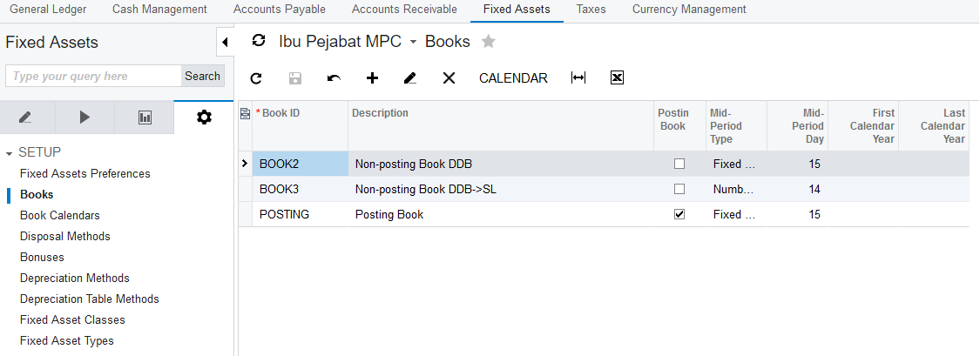Collapse the left navigation panel arrow
This screenshot has height=356, width=980.
tap(225, 42)
